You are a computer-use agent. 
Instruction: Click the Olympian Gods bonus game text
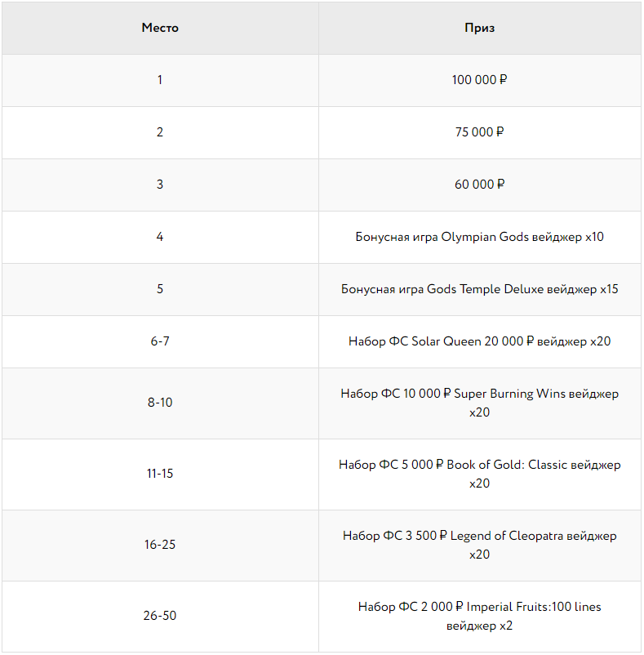click(480, 237)
